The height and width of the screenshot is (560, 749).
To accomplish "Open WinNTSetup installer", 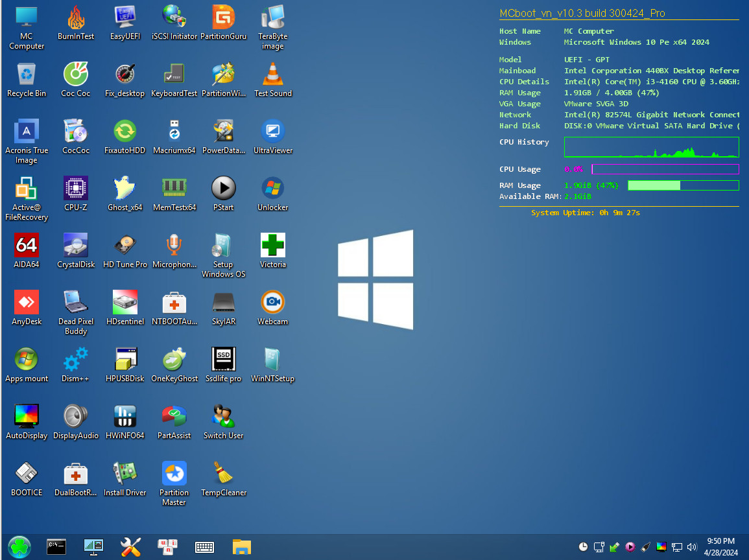I will (x=273, y=365).
